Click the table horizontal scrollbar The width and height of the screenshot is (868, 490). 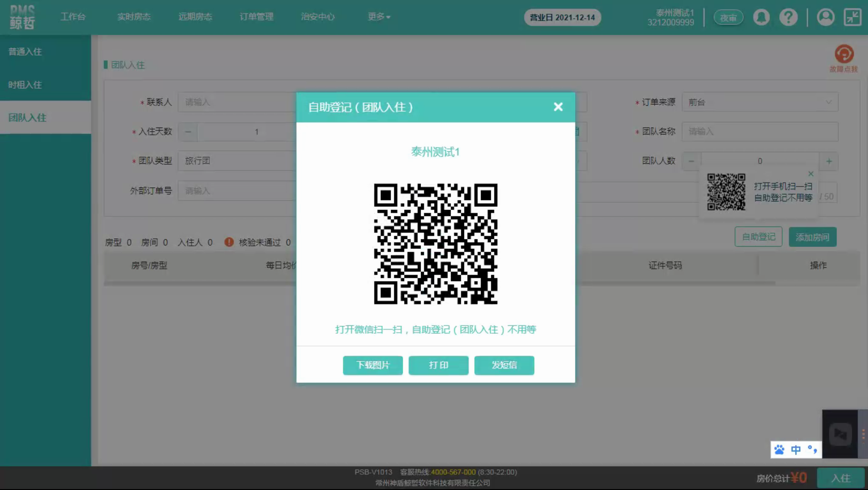pyautogui.click(x=439, y=283)
